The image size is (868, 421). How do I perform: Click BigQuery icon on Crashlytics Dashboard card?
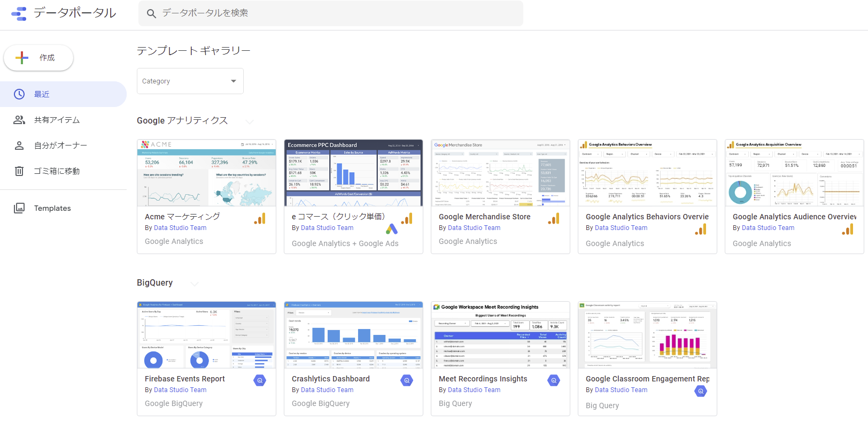click(407, 380)
